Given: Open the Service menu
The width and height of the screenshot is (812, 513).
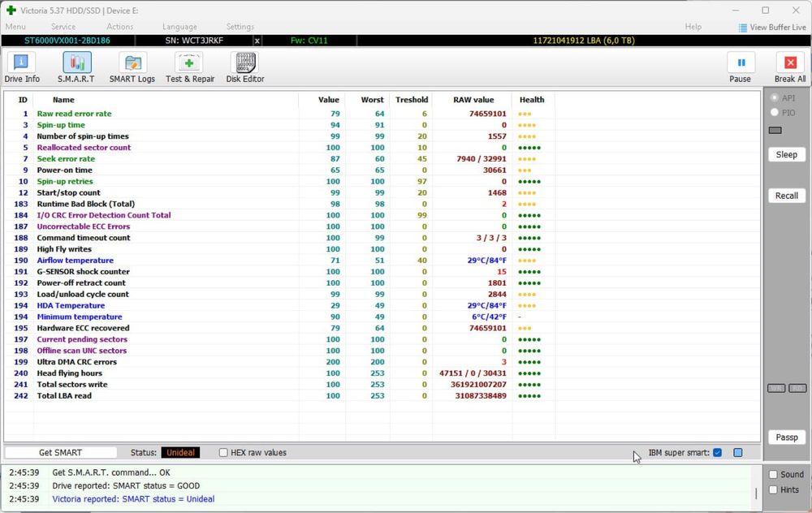Looking at the screenshot, I should [63, 27].
